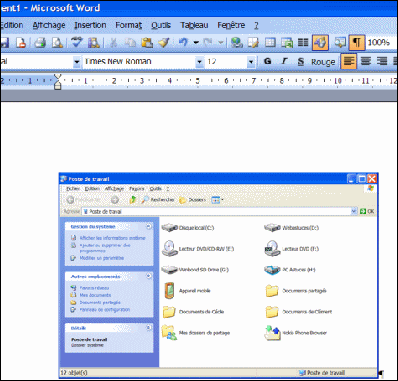Select Lecteur DVD/CD-RW (E:) icon
The height and width of the screenshot is (381, 398).
(x=170, y=248)
